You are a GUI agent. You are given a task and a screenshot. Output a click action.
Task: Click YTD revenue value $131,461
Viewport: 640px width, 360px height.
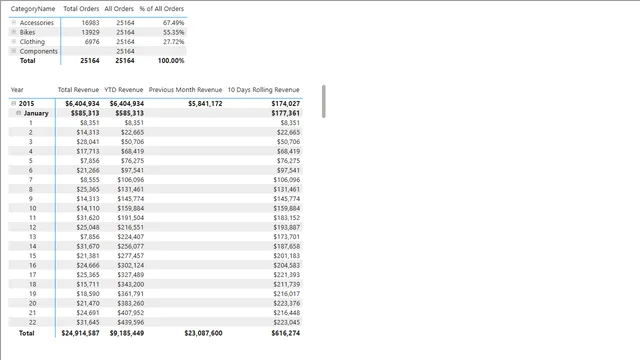coord(131,189)
